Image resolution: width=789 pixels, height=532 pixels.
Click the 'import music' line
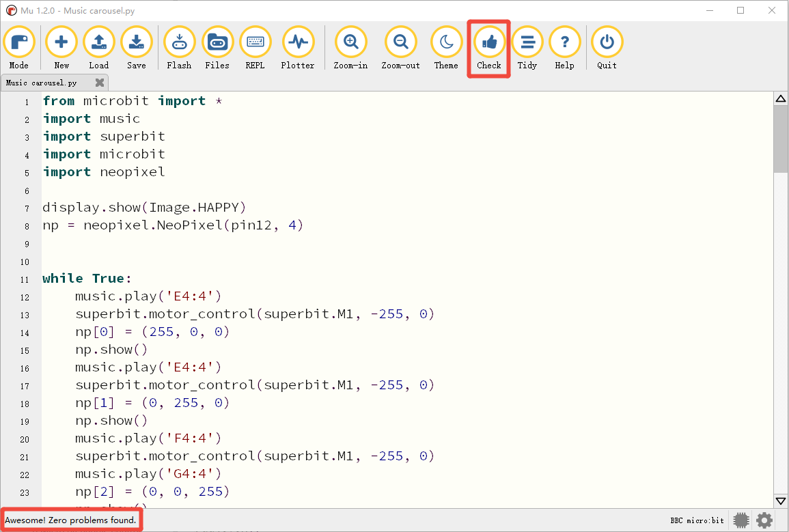tap(91, 119)
